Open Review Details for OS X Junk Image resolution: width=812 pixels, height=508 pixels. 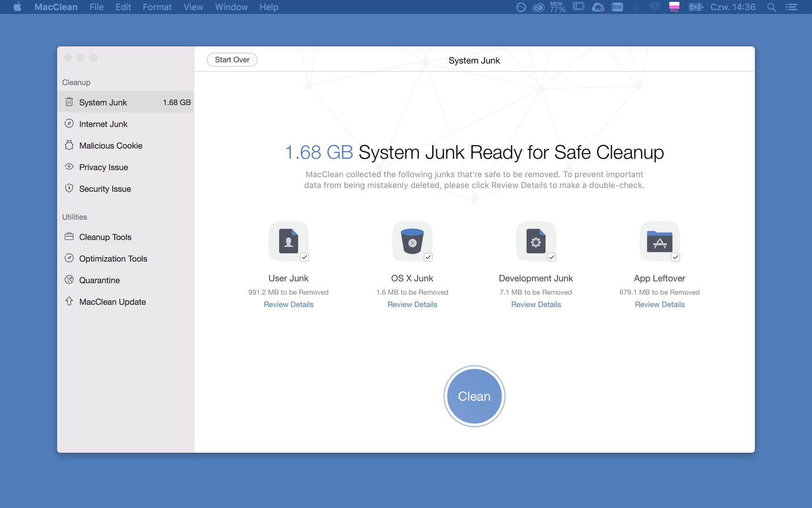[412, 304]
